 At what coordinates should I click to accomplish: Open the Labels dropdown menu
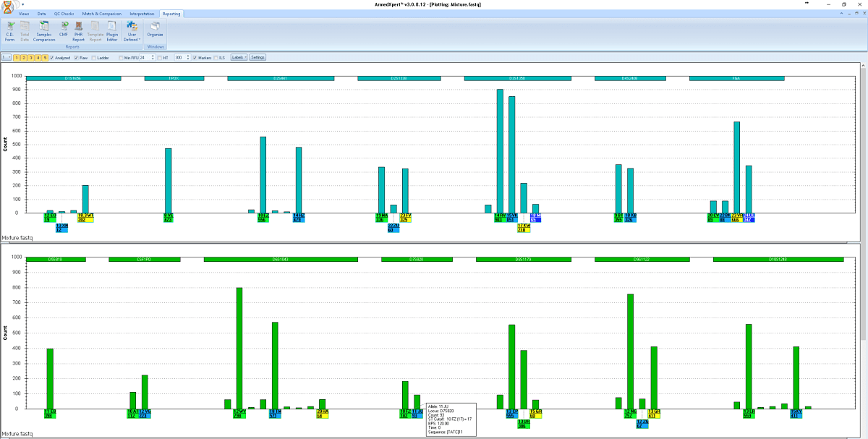(239, 57)
